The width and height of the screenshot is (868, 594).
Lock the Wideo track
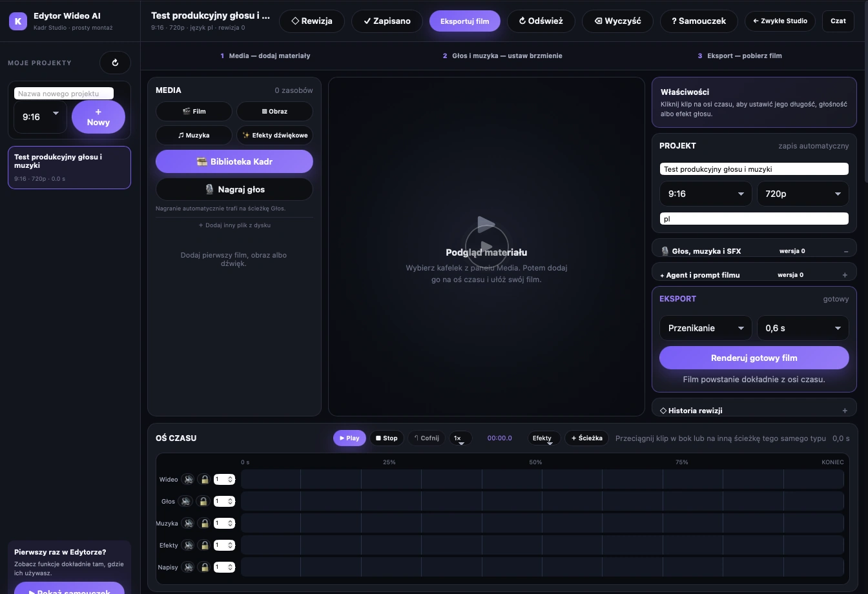(x=204, y=480)
